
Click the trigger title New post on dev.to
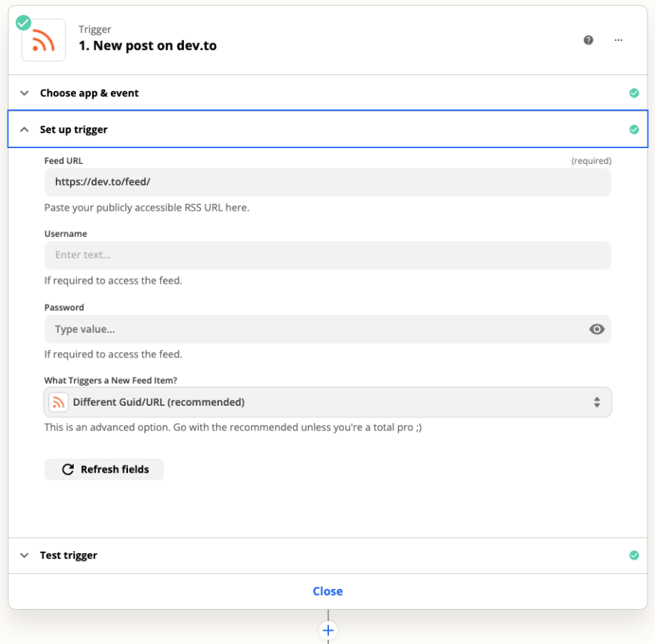point(148,45)
